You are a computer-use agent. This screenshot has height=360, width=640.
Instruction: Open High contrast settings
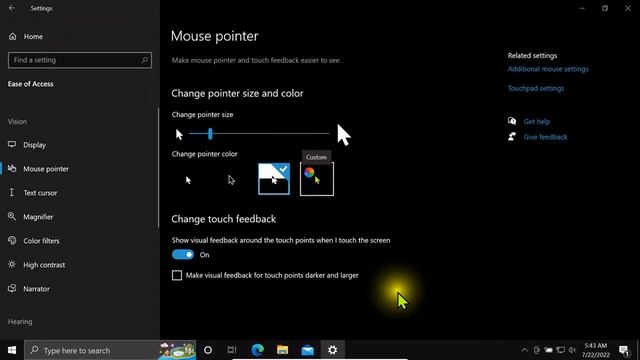[44, 265]
